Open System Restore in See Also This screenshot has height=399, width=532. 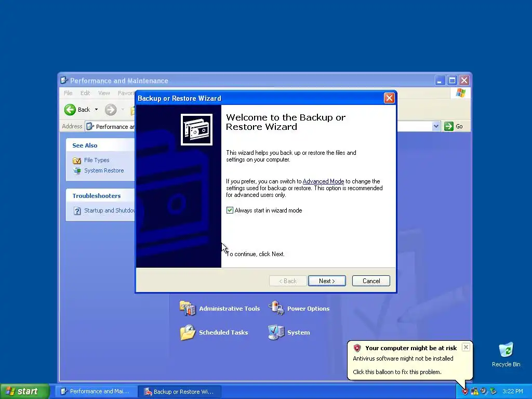[104, 170]
